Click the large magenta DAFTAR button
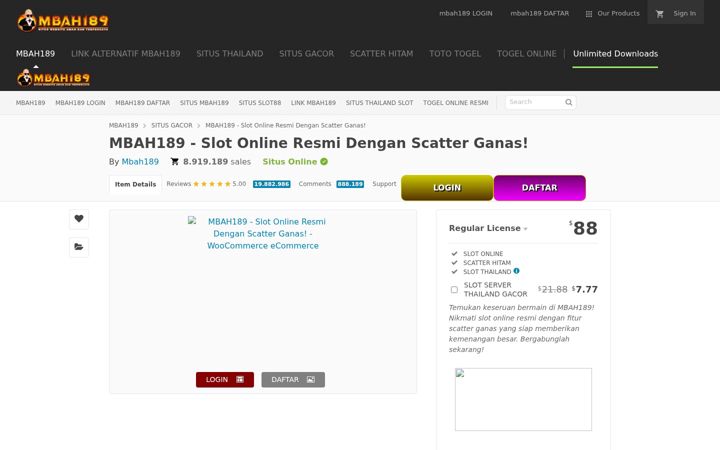This screenshot has height=450, width=720. tap(540, 188)
